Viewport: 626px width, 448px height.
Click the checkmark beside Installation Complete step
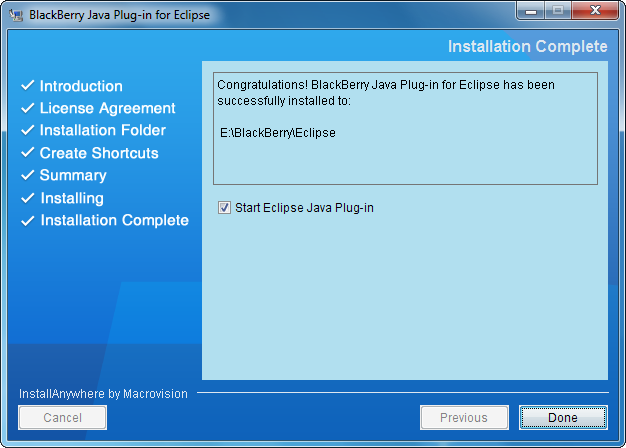pyautogui.click(x=28, y=221)
